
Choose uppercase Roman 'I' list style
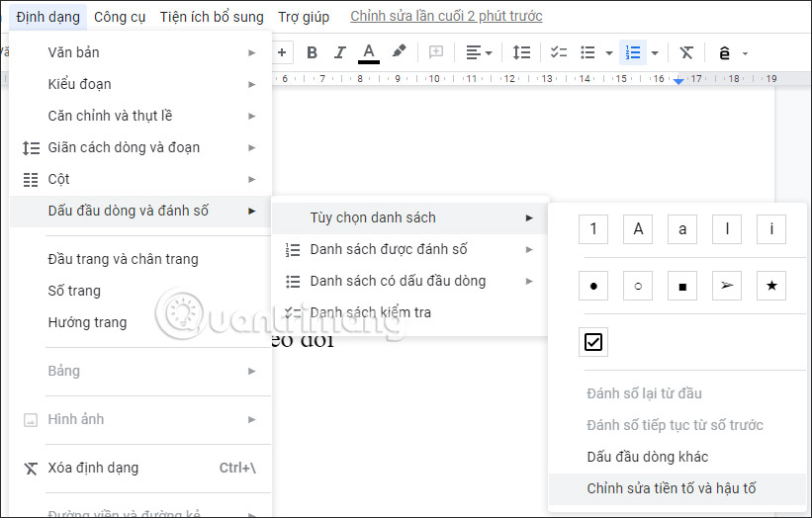[727, 228]
